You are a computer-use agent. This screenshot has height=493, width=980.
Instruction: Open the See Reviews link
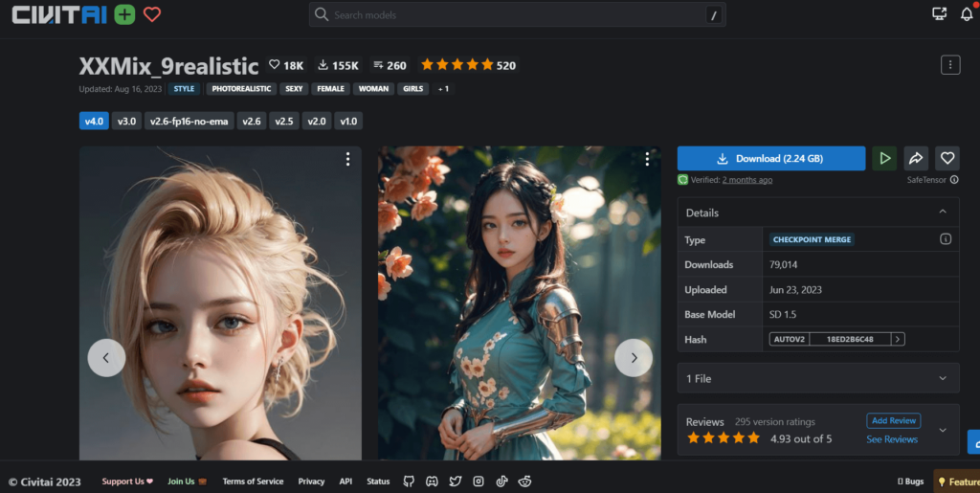click(x=891, y=439)
